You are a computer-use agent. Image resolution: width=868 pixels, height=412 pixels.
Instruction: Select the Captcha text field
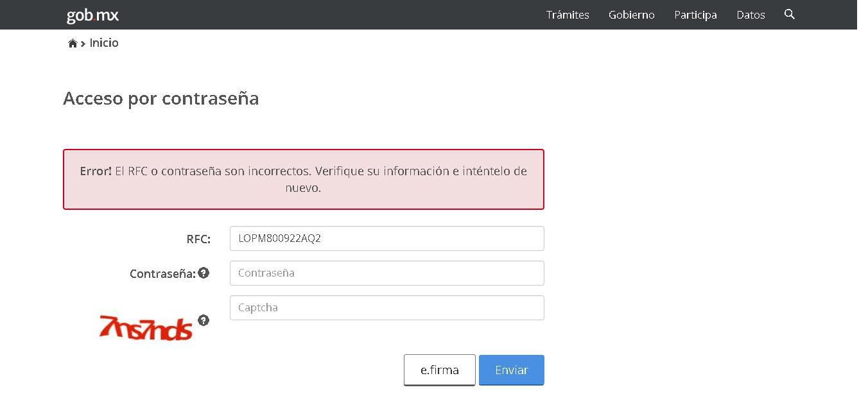pos(386,307)
